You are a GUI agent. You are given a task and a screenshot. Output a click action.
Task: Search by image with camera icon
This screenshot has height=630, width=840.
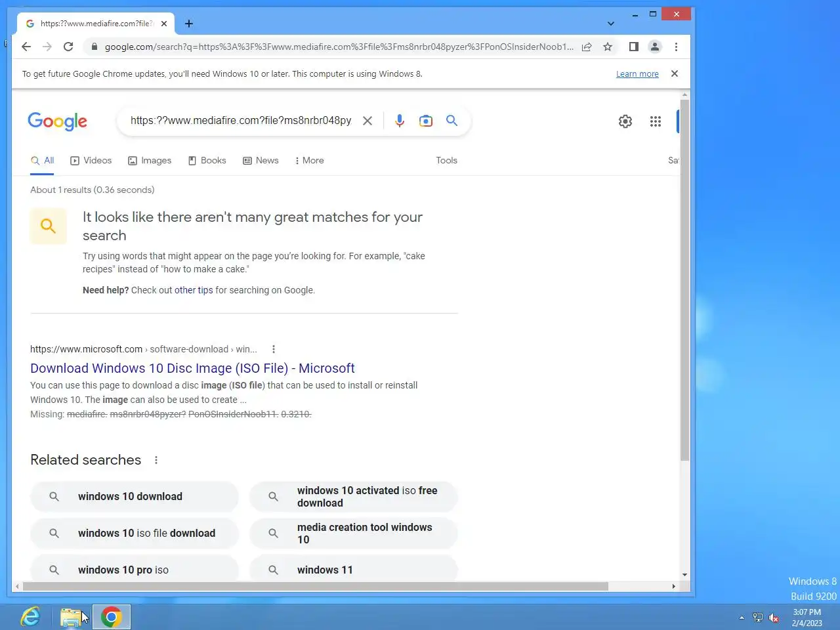click(x=426, y=121)
